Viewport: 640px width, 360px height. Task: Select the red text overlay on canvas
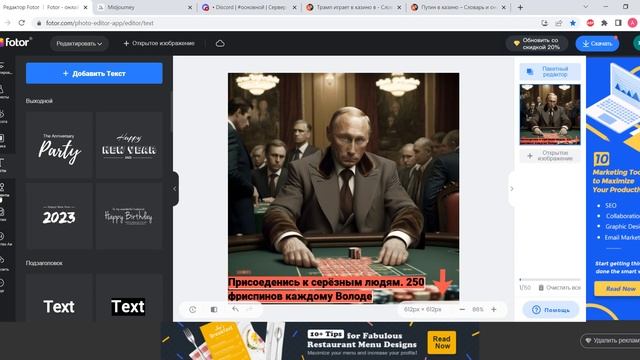pyautogui.click(x=326, y=289)
